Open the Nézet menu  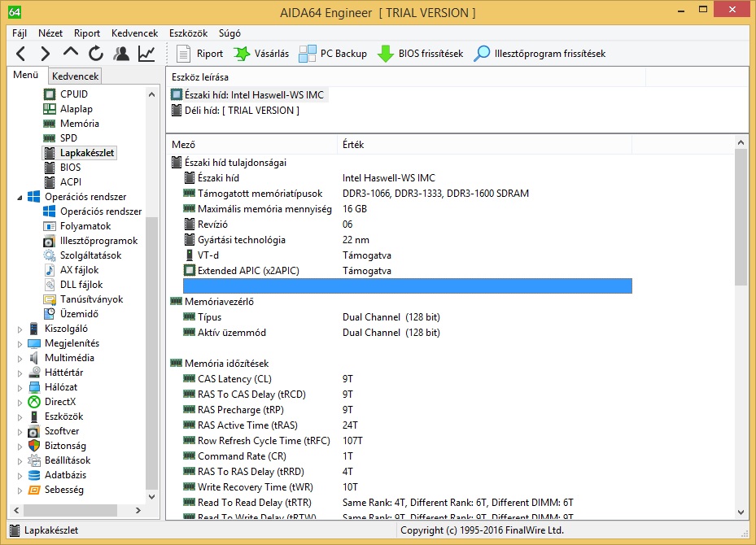pyautogui.click(x=50, y=33)
